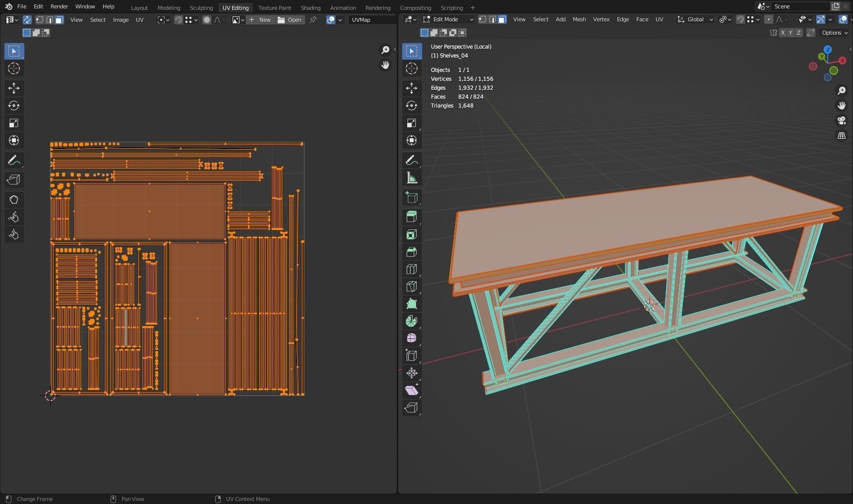
Task: Open the viewport object visibility dropdown
Action: tap(804, 19)
